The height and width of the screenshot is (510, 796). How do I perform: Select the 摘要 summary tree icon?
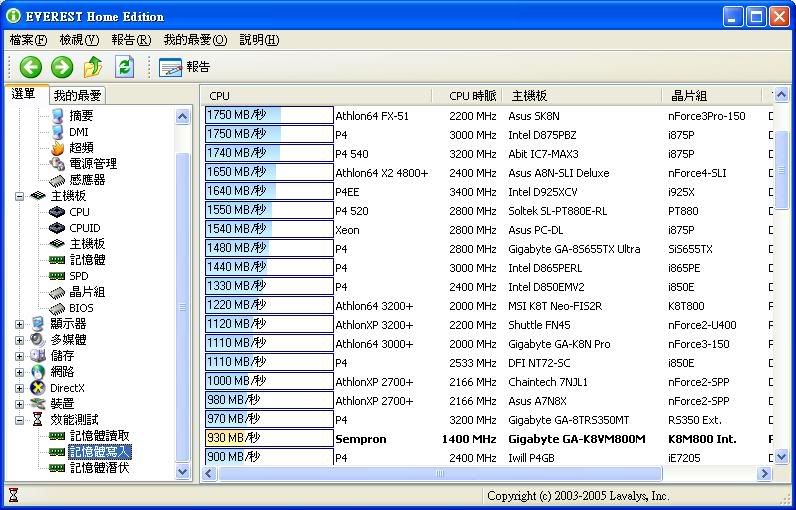58,116
